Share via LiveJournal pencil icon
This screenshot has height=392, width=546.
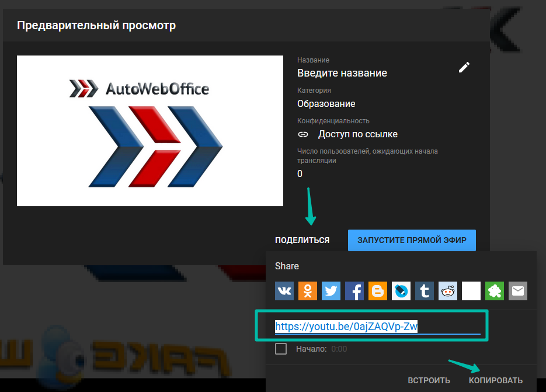pyautogui.click(x=401, y=290)
